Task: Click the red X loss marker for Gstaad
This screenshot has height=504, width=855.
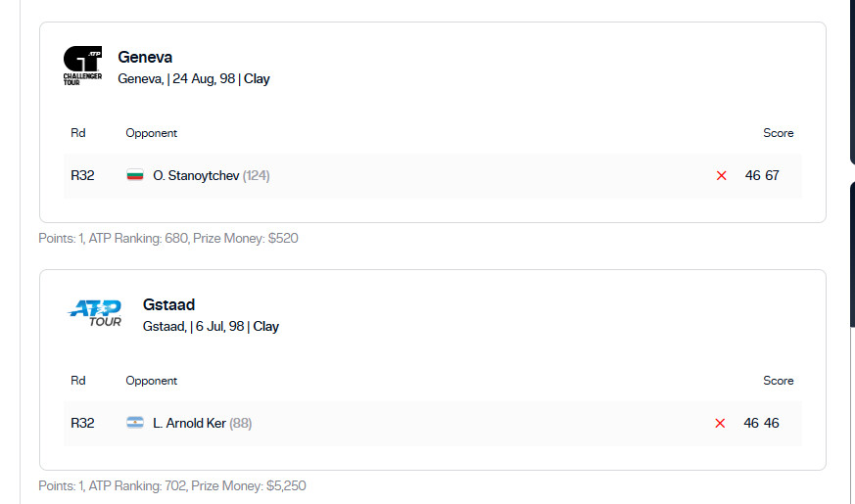Action: click(x=720, y=424)
